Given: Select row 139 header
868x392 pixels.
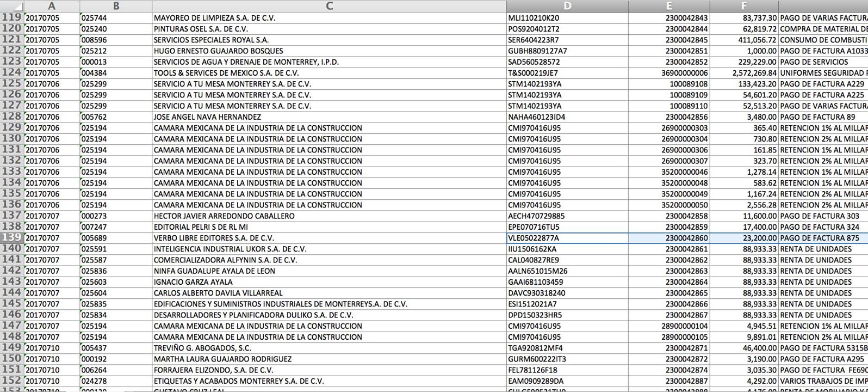Looking at the screenshot, I should 11,238.
